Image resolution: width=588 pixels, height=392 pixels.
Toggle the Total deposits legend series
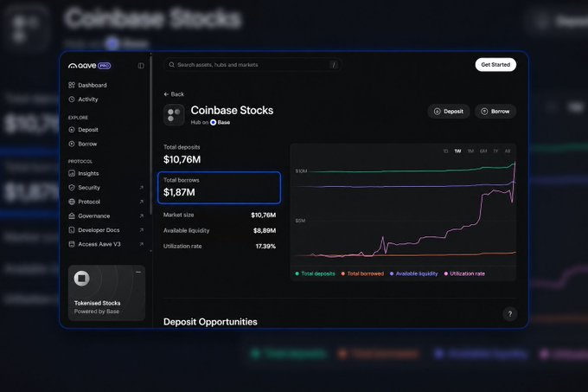(315, 273)
